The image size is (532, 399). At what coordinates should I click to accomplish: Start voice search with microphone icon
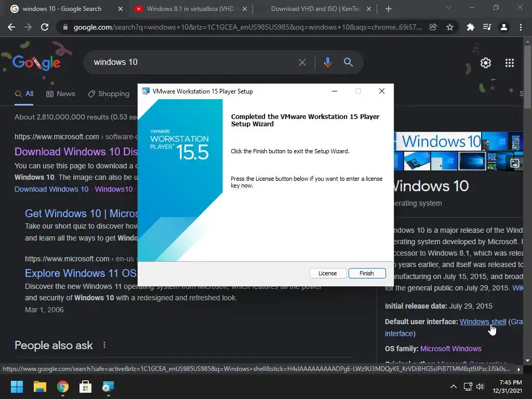(327, 62)
